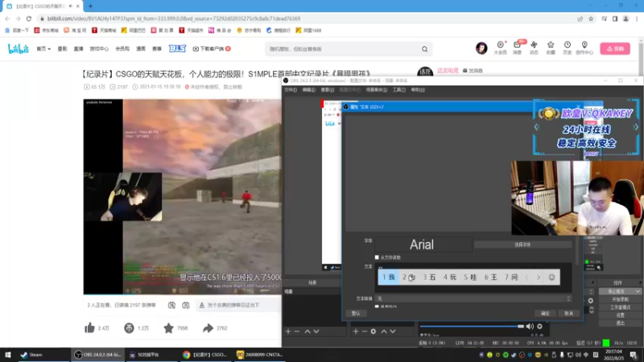Image resolution: width=644 pixels, height=362 pixels.
Task: Open Chrome profile icon
Action: (625, 19)
